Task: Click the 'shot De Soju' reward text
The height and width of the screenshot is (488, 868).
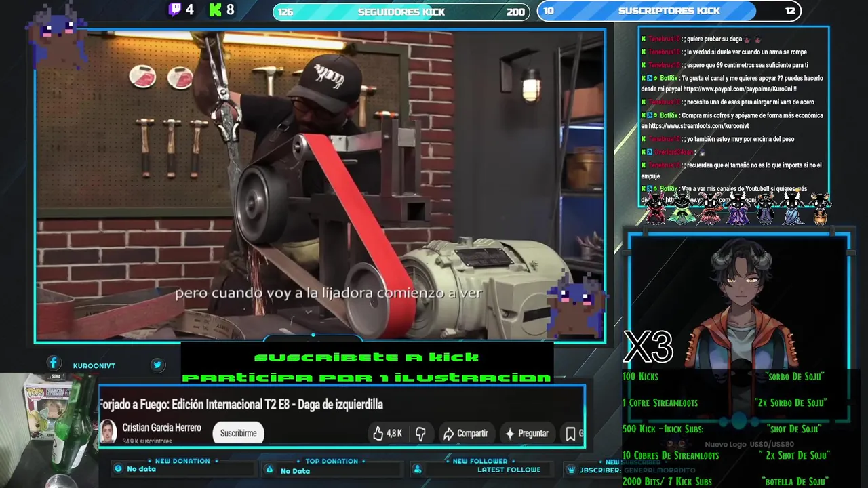Action: coord(795,429)
